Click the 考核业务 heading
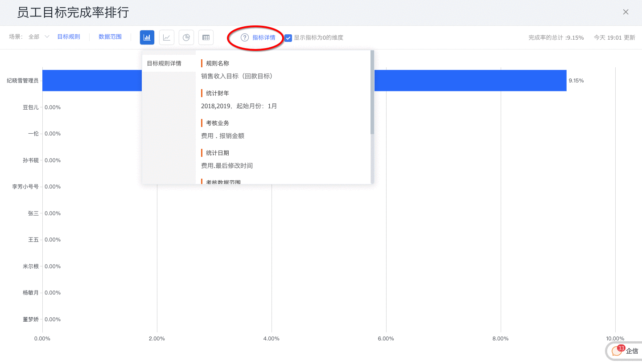This screenshot has height=364, width=642. tap(218, 123)
